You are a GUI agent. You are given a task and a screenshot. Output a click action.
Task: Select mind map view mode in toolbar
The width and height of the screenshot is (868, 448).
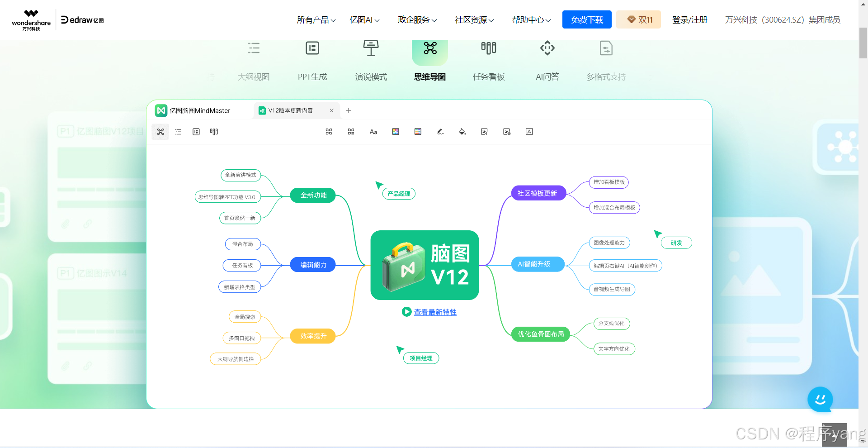160,132
